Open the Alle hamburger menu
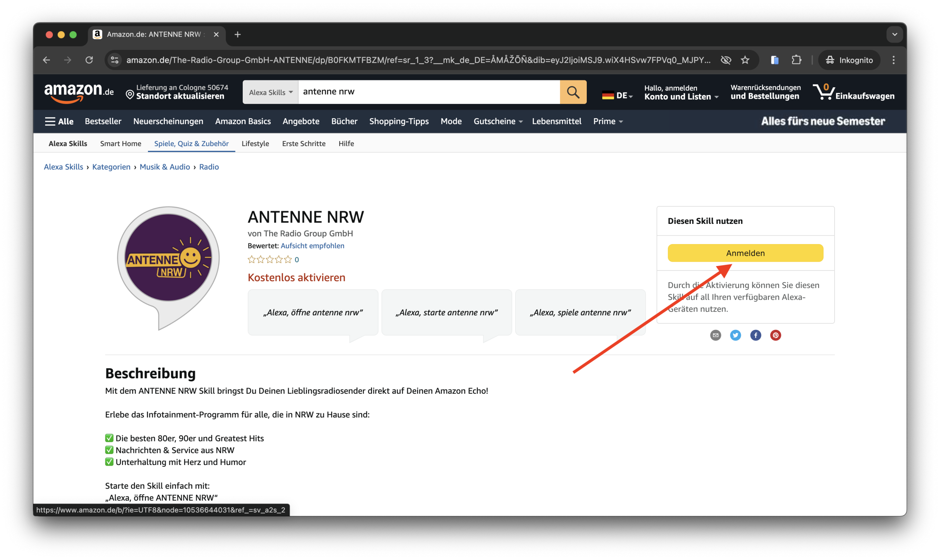The image size is (940, 560). (59, 121)
